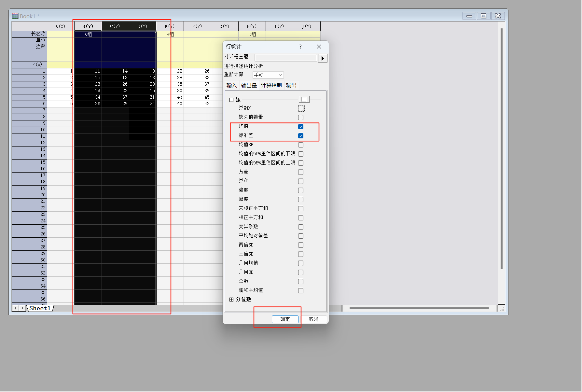Select column D(Y) header
The height and width of the screenshot is (392, 582).
click(143, 26)
